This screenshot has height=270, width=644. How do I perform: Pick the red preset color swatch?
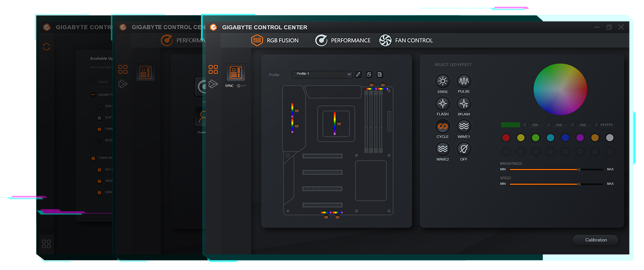coord(506,138)
